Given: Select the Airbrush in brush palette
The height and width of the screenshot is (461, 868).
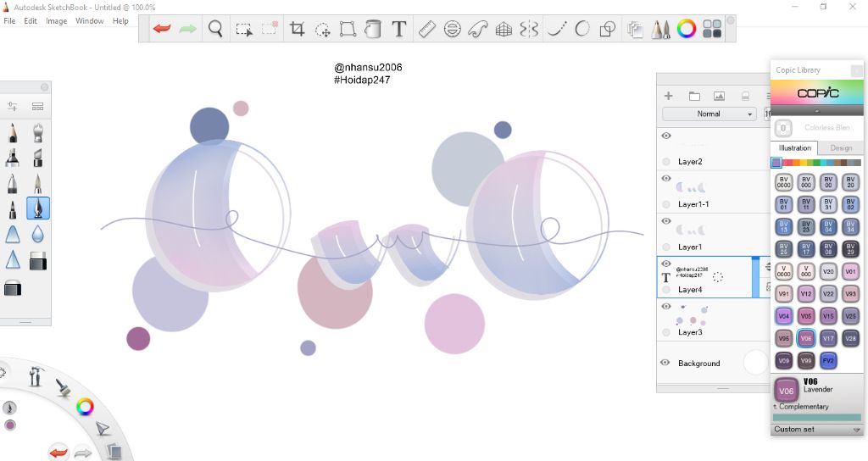Looking at the screenshot, I should [37, 133].
